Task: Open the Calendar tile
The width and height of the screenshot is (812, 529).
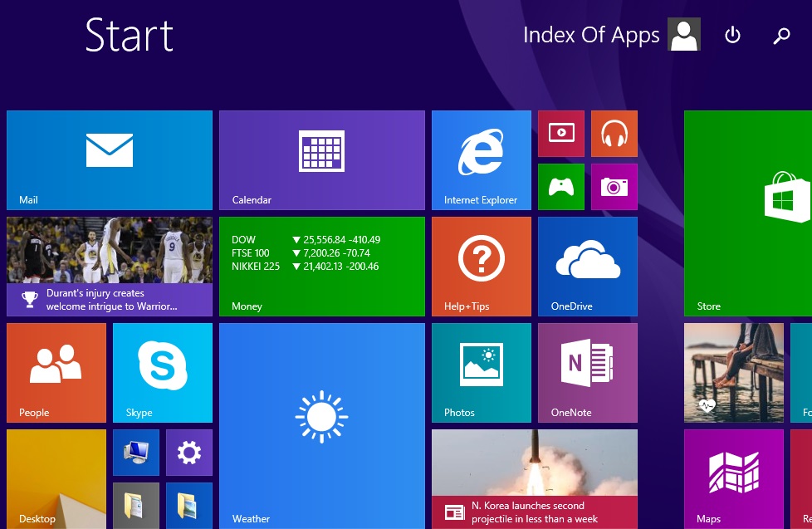Action: [x=321, y=160]
